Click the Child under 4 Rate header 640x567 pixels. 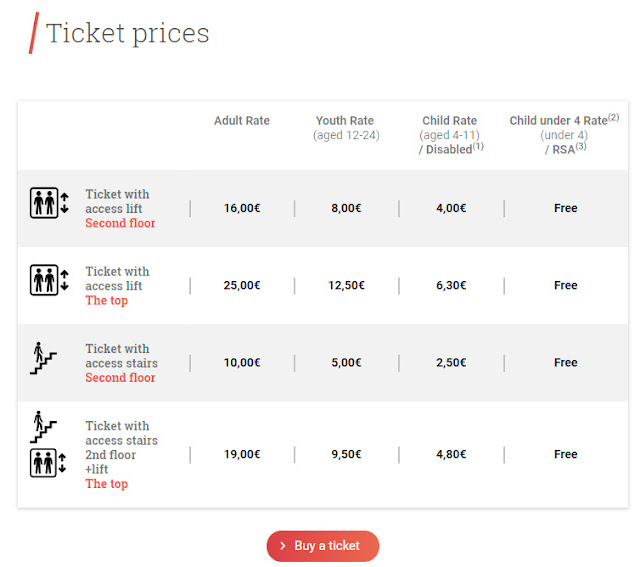pos(564,135)
